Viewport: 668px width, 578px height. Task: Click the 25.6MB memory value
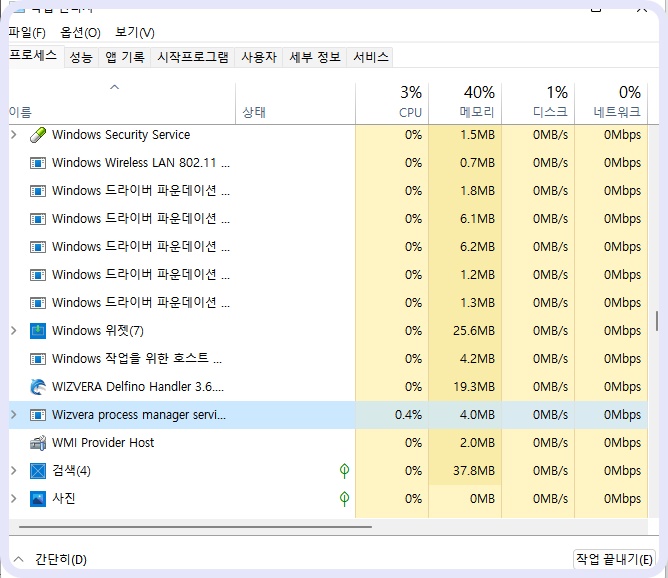pos(474,331)
